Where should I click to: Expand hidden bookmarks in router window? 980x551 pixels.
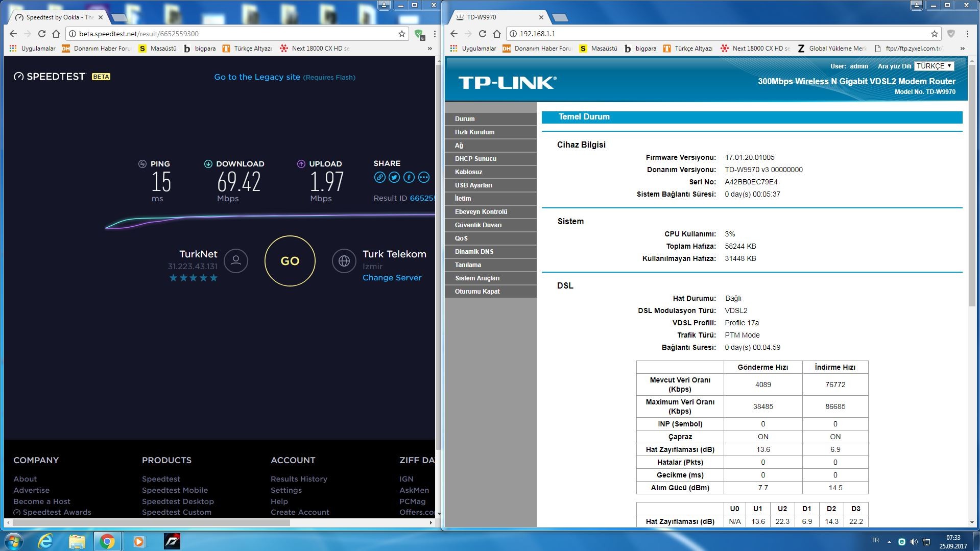(x=963, y=49)
